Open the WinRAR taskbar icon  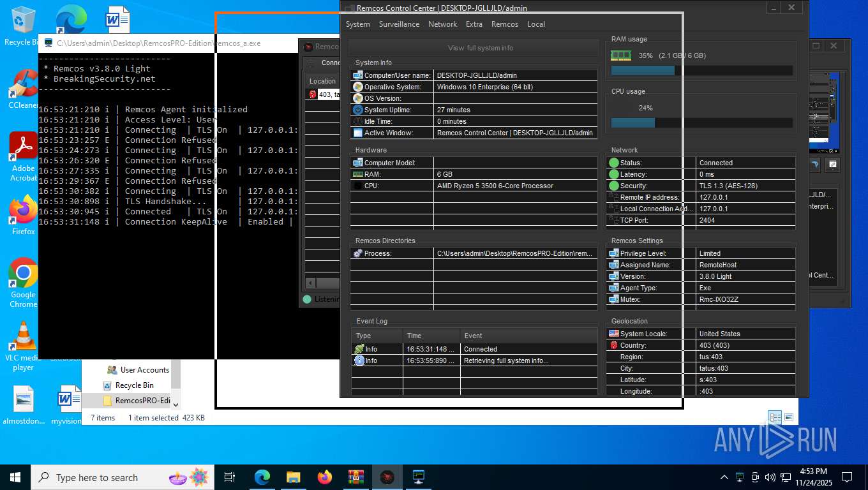click(355, 477)
